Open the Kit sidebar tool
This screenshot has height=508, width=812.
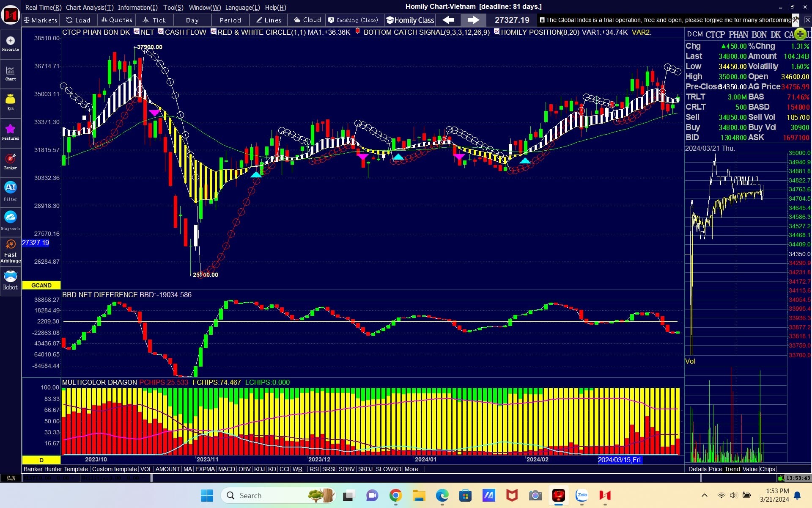(11, 102)
